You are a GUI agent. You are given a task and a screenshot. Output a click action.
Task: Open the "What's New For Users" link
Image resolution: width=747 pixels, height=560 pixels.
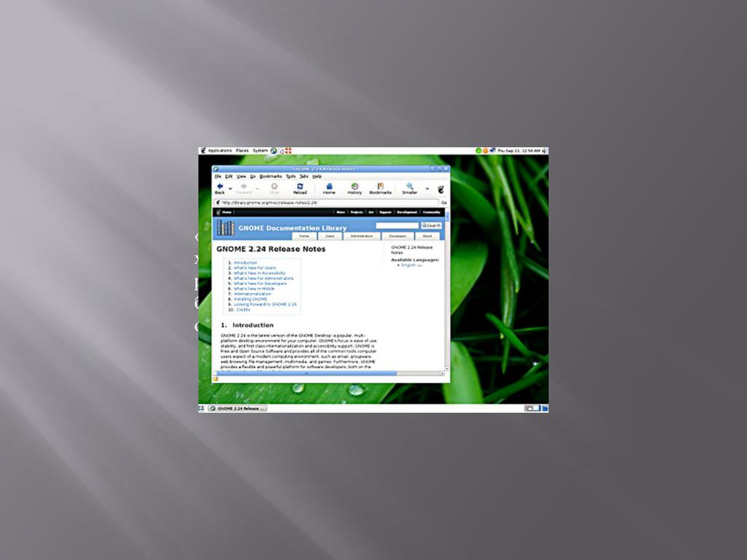(255, 268)
